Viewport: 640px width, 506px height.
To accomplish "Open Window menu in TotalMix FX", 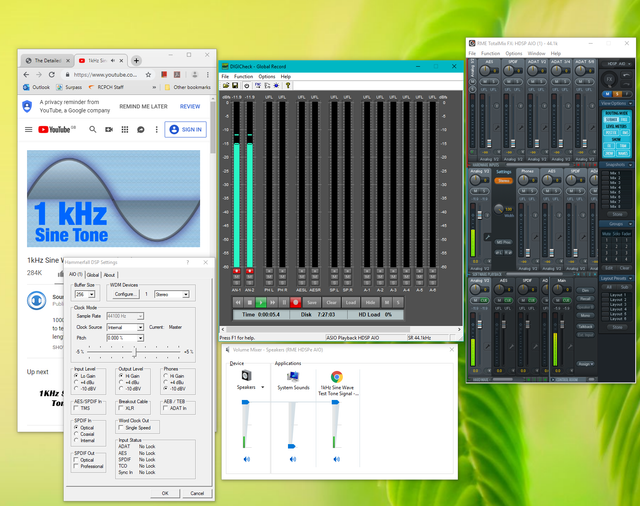I will click(x=536, y=53).
